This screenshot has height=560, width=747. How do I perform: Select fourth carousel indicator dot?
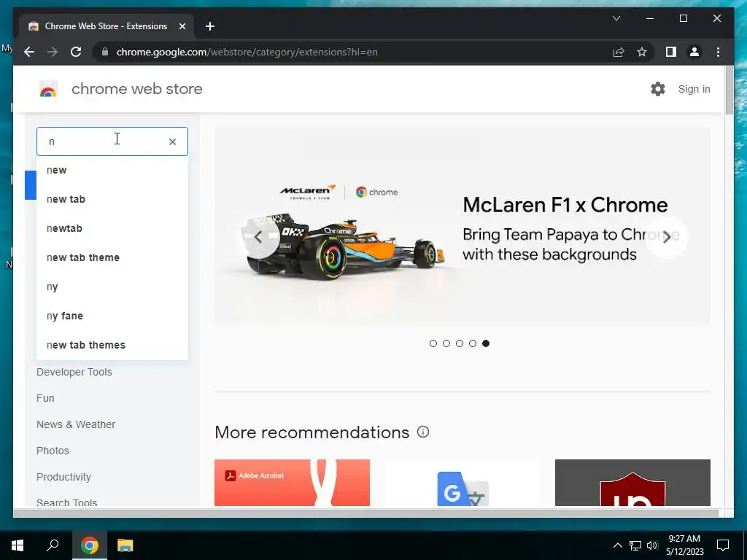click(473, 343)
